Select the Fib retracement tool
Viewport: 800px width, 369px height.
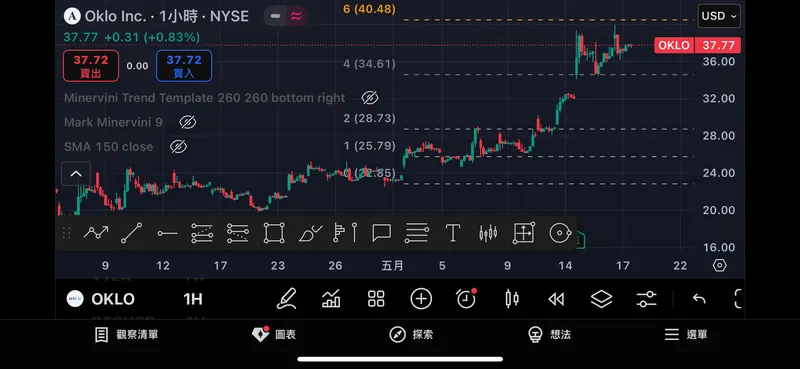[238, 233]
